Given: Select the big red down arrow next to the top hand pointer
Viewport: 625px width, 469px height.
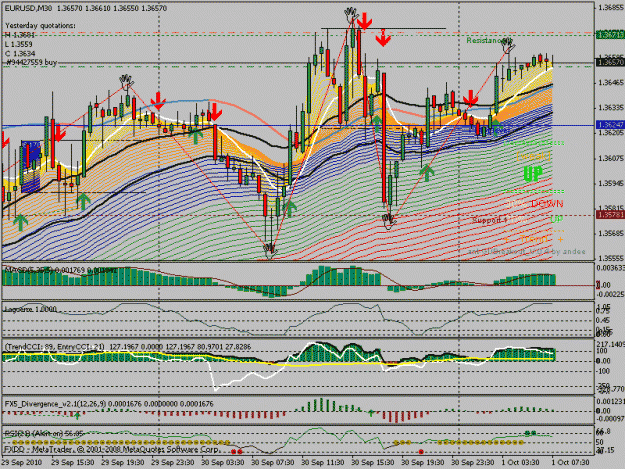Looking at the screenshot, I should pos(365,21).
